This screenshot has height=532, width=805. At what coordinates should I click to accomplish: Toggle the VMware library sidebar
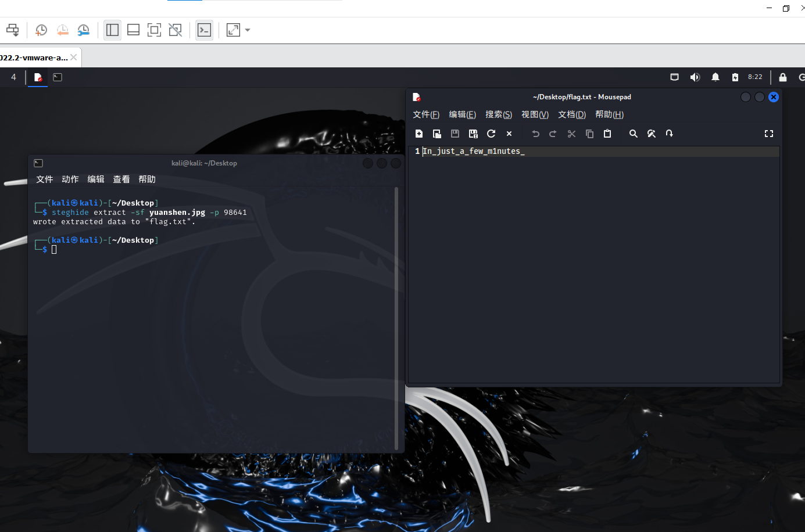coord(113,30)
